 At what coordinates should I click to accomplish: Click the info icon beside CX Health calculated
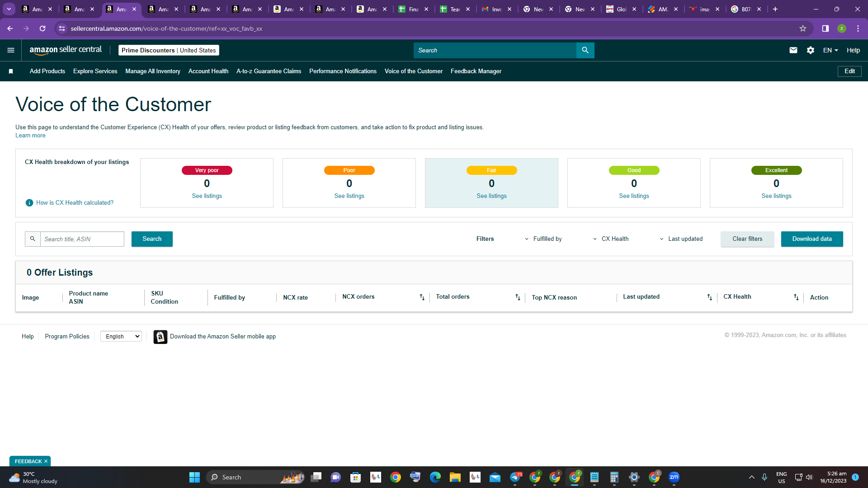[29, 203]
